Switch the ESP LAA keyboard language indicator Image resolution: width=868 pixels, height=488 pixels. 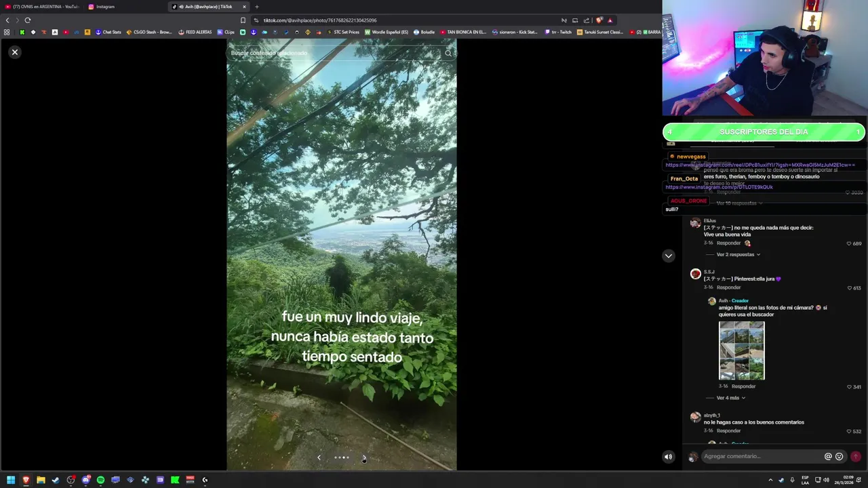[x=805, y=480]
